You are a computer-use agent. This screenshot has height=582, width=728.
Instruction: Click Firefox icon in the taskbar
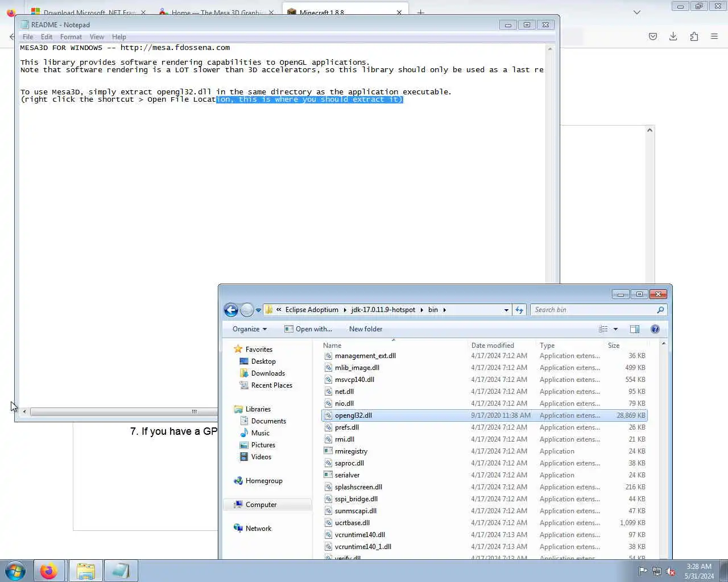click(49, 571)
